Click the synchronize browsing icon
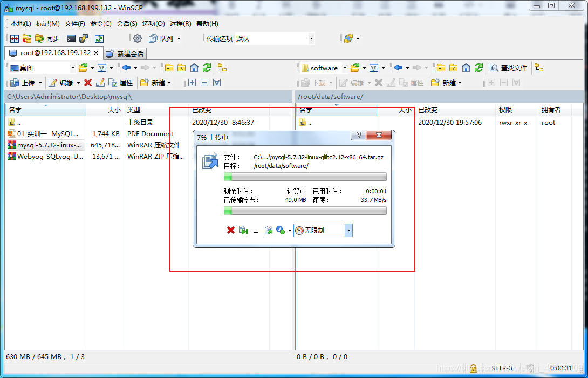 26,38
